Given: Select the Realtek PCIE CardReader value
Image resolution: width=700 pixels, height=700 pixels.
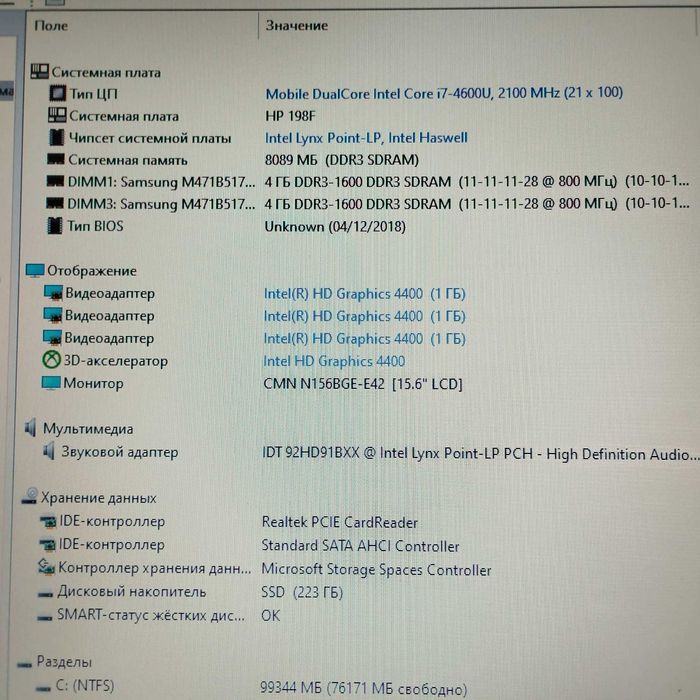Looking at the screenshot, I should pyautogui.click(x=340, y=522).
